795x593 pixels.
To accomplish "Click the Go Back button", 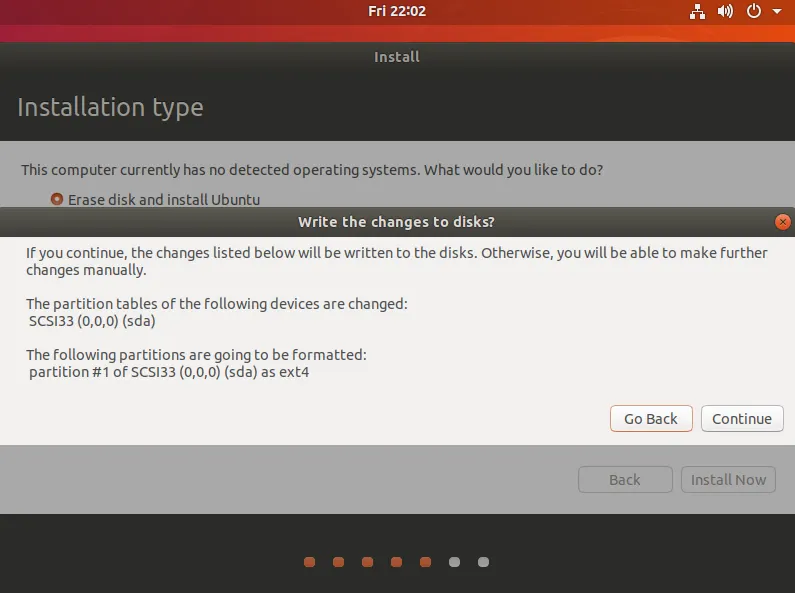I will 651,419.
